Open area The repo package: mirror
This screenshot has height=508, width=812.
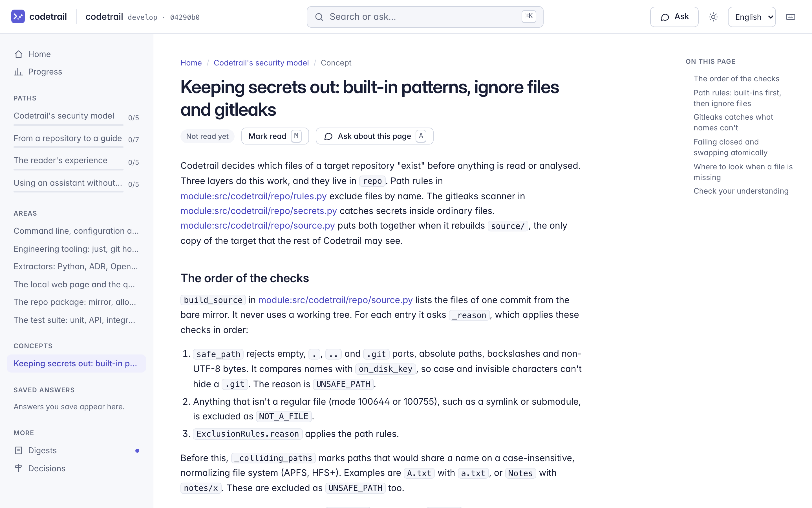click(76, 302)
